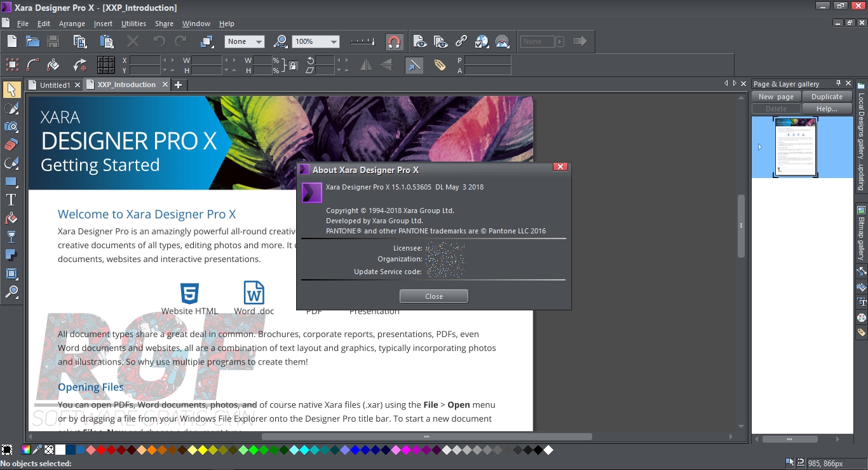Open the File menu
The image size is (868, 470).
click(23, 24)
